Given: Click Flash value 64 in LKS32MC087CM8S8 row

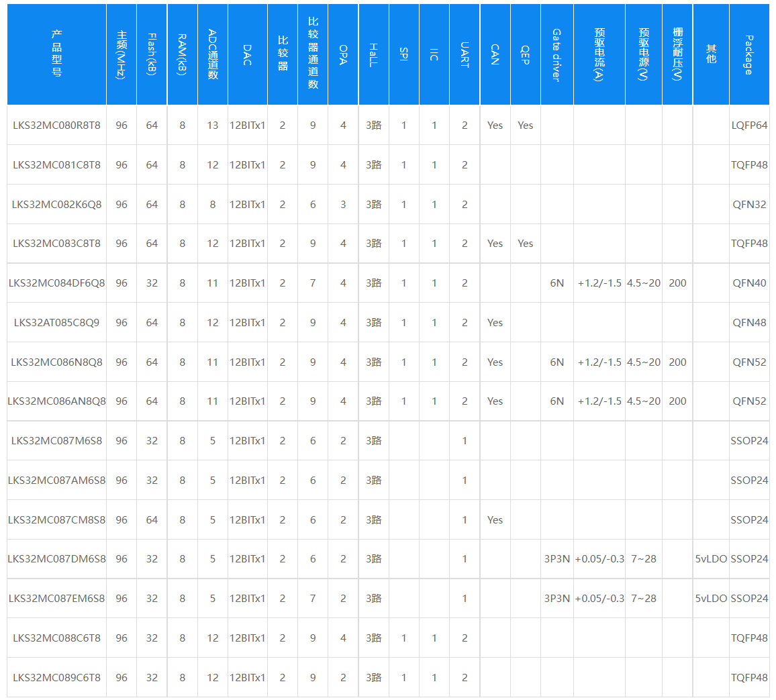Looking at the screenshot, I should [x=152, y=520].
